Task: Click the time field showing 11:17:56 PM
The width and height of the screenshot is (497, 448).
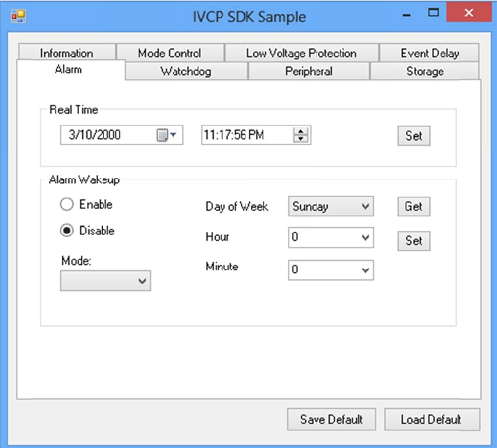Action: coord(256,135)
